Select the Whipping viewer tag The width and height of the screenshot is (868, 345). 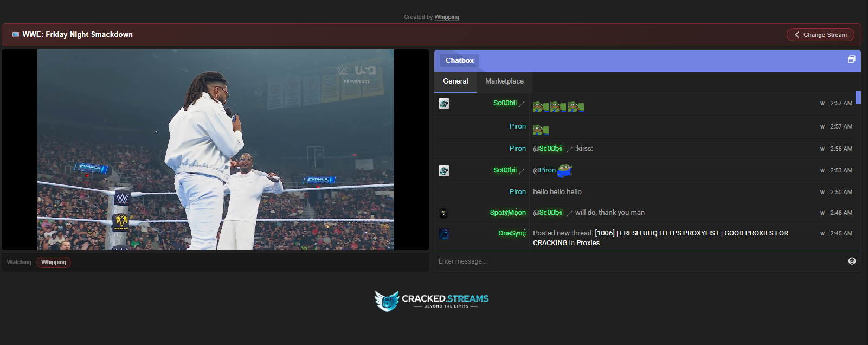(54, 262)
